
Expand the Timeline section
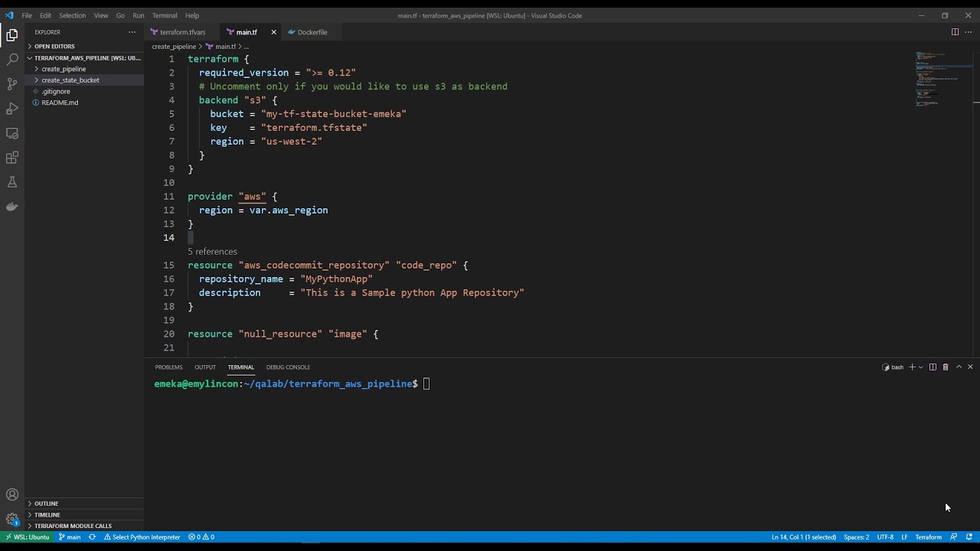click(84, 514)
